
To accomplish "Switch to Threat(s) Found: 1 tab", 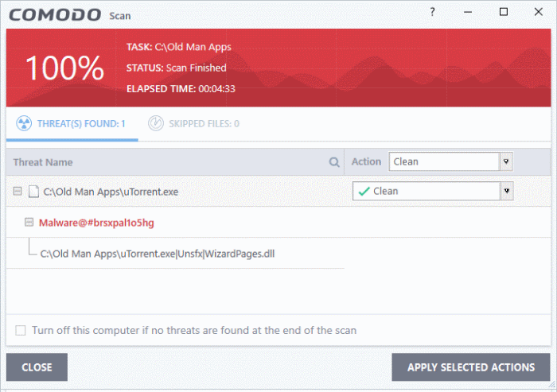I will click(x=72, y=123).
